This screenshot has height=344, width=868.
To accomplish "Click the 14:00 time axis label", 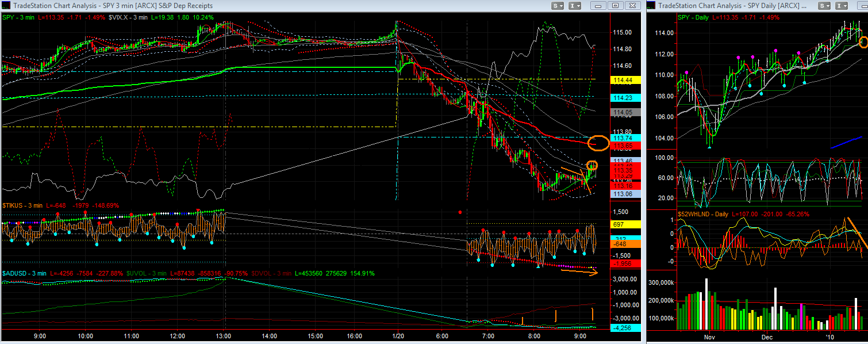I will tap(269, 335).
